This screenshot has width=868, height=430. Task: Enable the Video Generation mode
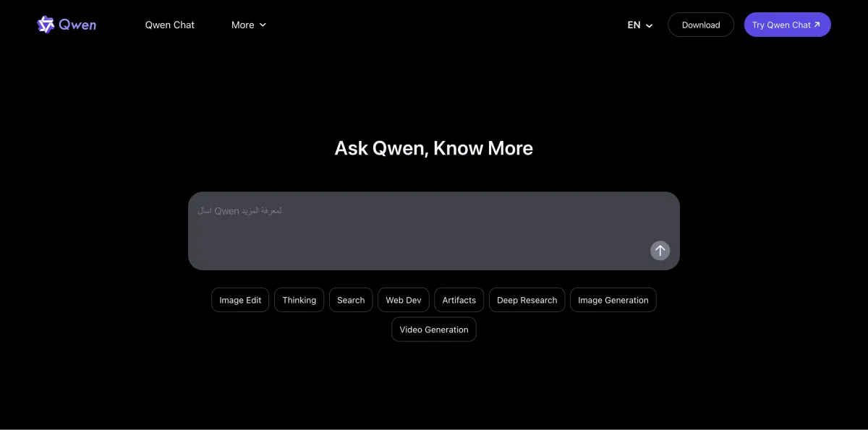click(x=433, y=329)
